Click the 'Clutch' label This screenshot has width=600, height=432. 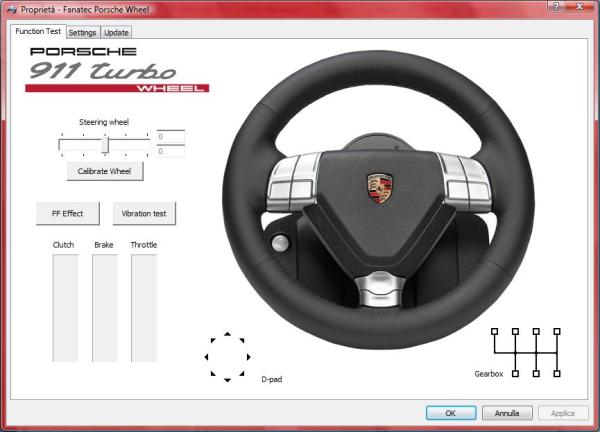64,245
